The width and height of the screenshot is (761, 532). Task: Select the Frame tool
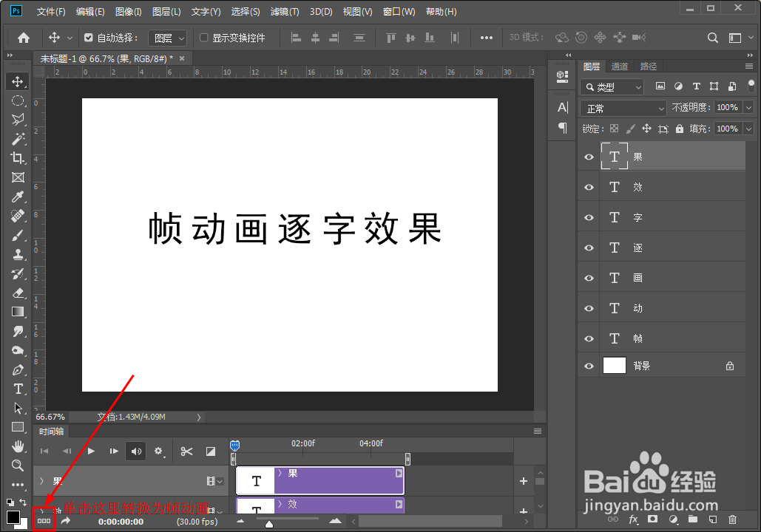tap(18, 177)
